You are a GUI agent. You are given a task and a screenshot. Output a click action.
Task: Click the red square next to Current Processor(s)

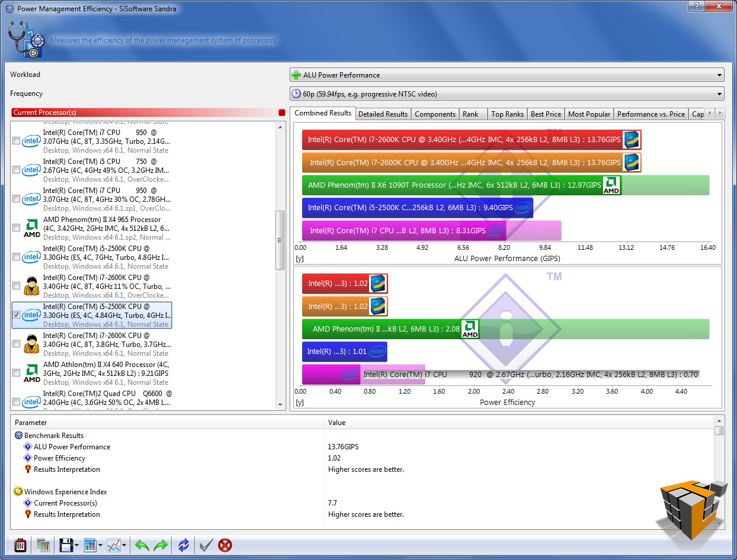(x=281, y=112)
